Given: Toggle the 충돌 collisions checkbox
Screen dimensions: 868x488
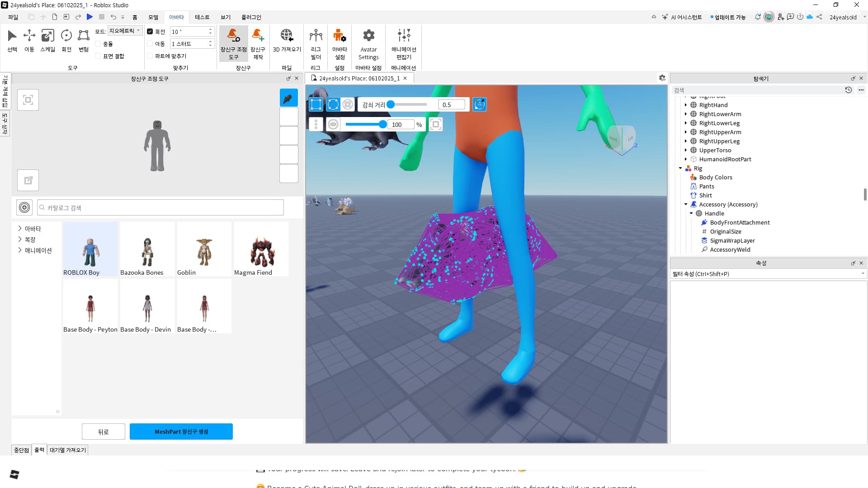Looking at the screenshot, I should click(x=98, y=44).
